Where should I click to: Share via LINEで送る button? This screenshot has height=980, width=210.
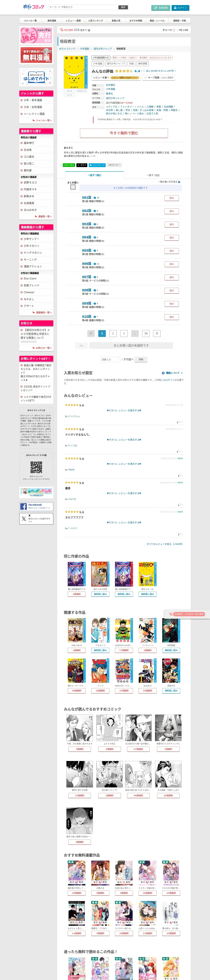[69, 165]
